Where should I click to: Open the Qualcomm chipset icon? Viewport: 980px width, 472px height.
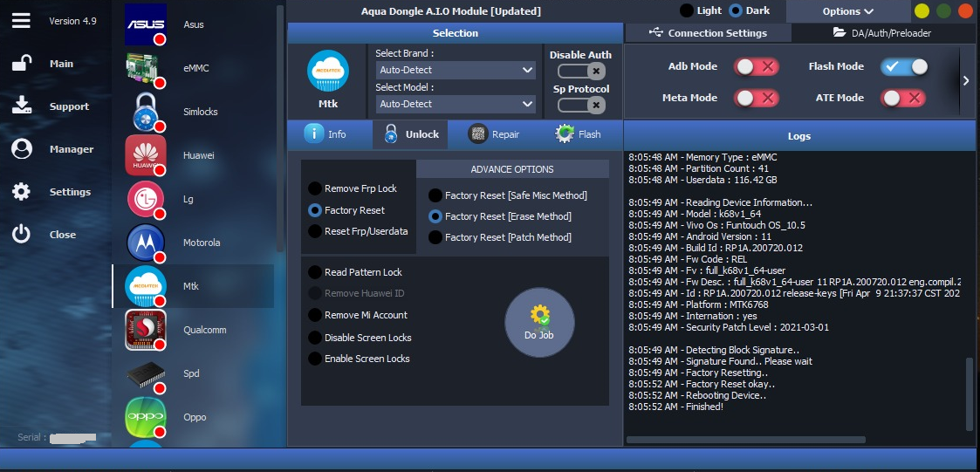[x=146, y=330]
